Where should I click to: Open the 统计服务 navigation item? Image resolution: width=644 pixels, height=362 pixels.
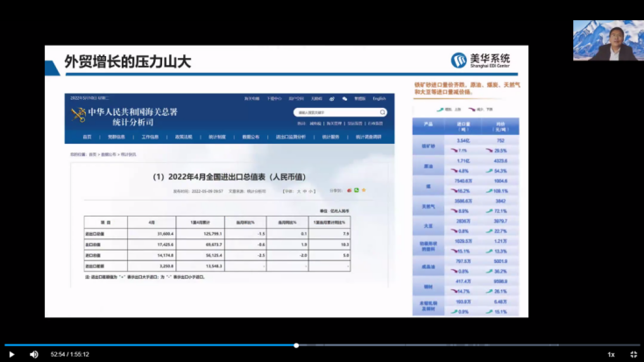tap(330, 137)
